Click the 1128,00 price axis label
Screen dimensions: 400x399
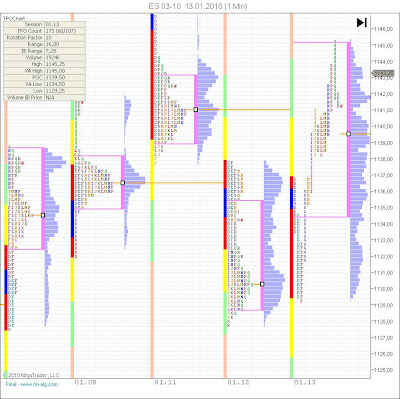click(x=383, y=322)
